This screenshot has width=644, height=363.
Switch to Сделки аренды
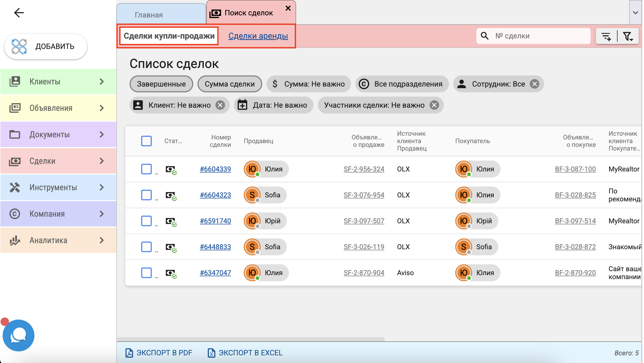tap(258, 36)
